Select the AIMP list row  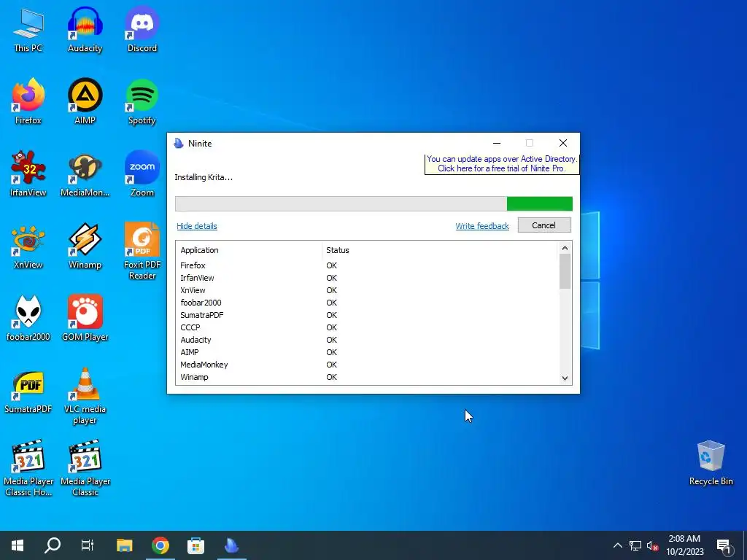(367, 352)
